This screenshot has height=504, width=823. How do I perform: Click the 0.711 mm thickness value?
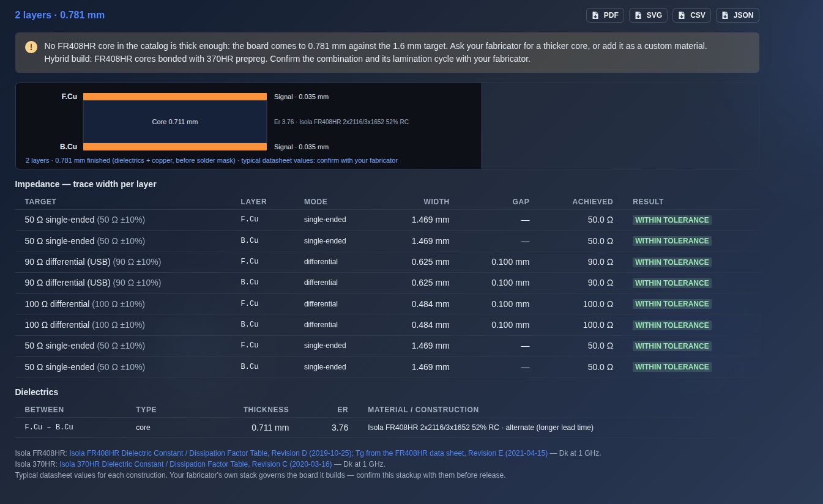coord(270,428)
